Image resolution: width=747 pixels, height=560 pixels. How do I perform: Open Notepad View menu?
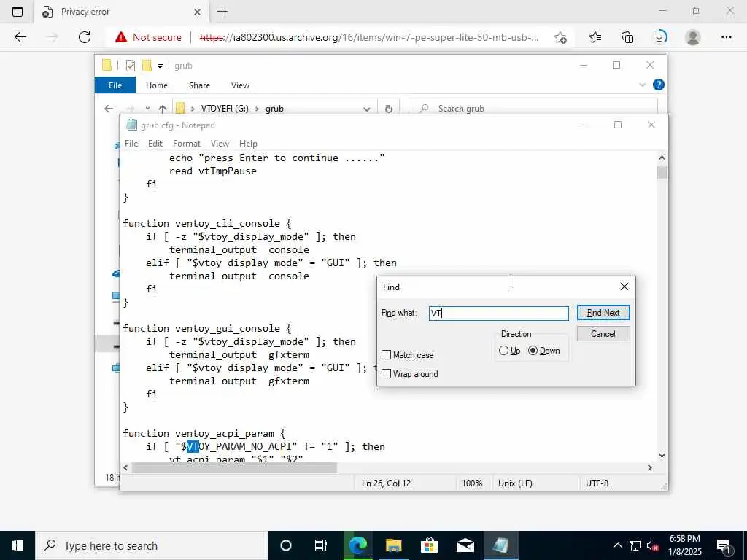pyautogui.click(x=220, y=144)
